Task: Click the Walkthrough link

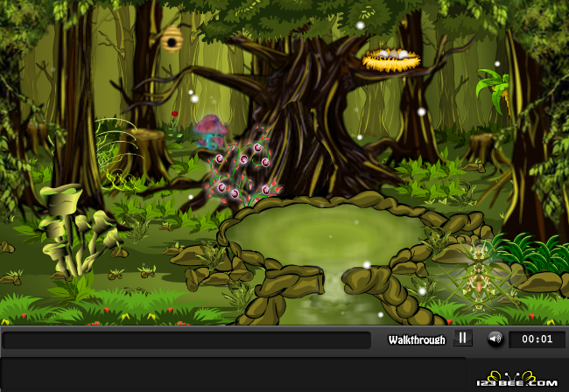Action: tap(417, 339)
